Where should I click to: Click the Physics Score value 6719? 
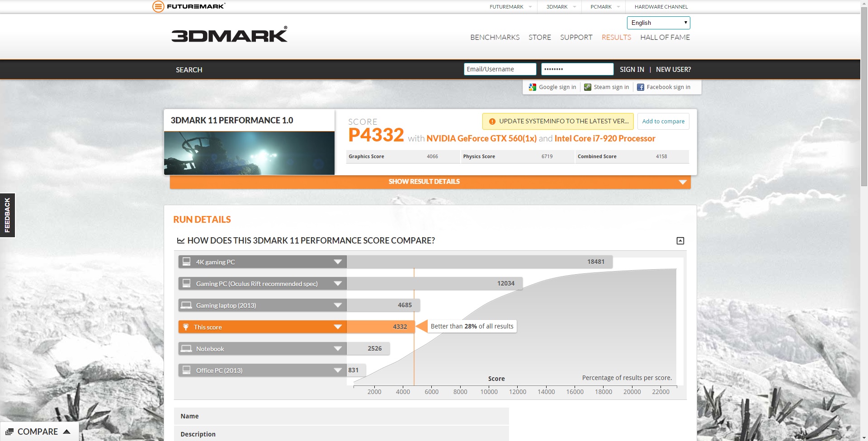[547, 157]
